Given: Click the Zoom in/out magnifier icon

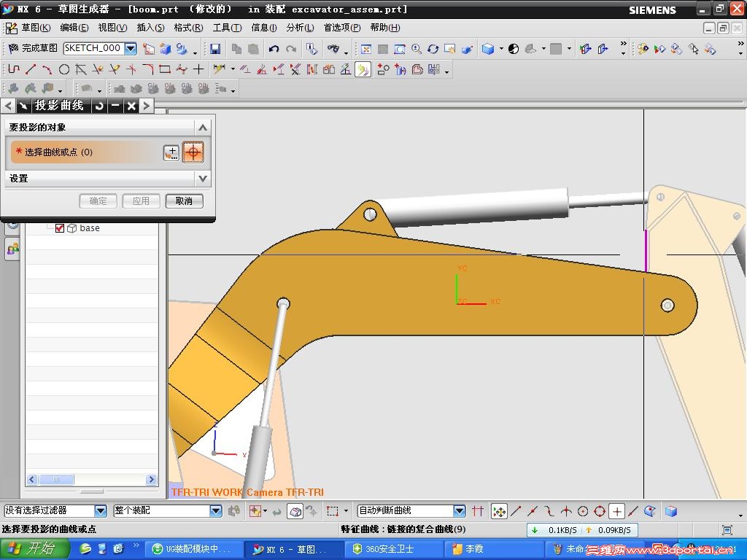Looking at the screenshot, I should (417, 49).
